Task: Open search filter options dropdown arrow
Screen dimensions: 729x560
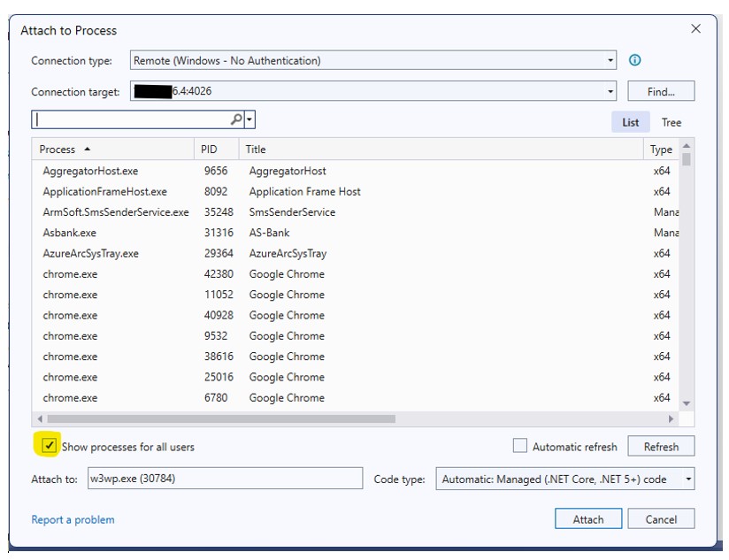Action: click(x=249, y=120)
